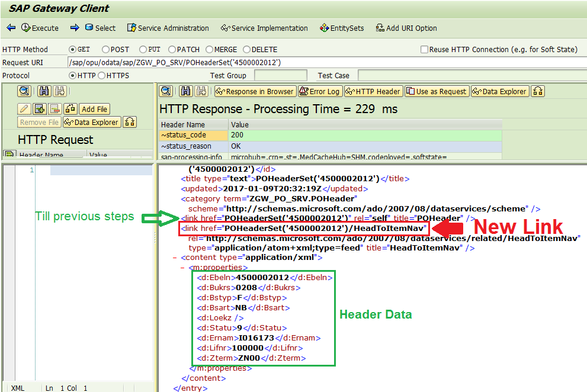Click Add URI Option in toolbar

[406, 28]
